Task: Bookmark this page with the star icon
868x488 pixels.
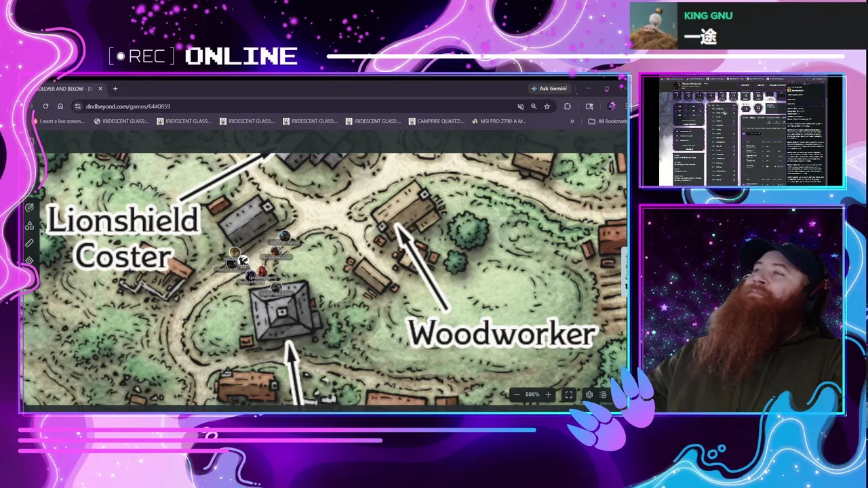Action: coord(547,106)
